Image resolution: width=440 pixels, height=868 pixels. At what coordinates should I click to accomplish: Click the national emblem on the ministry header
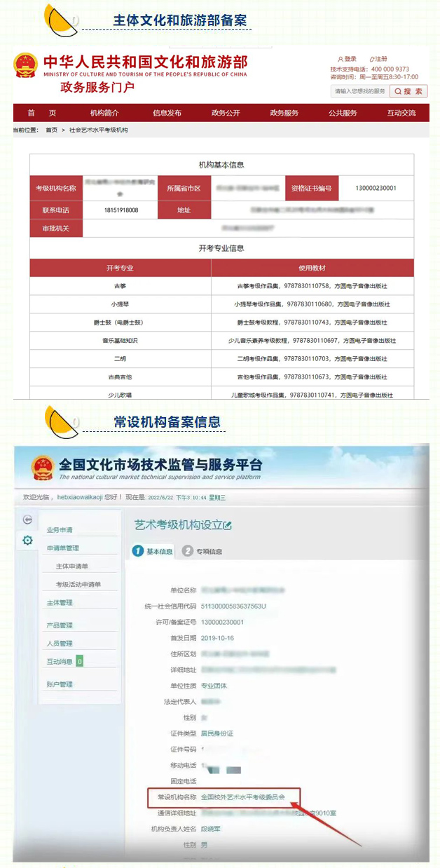(x=26, y=65)
